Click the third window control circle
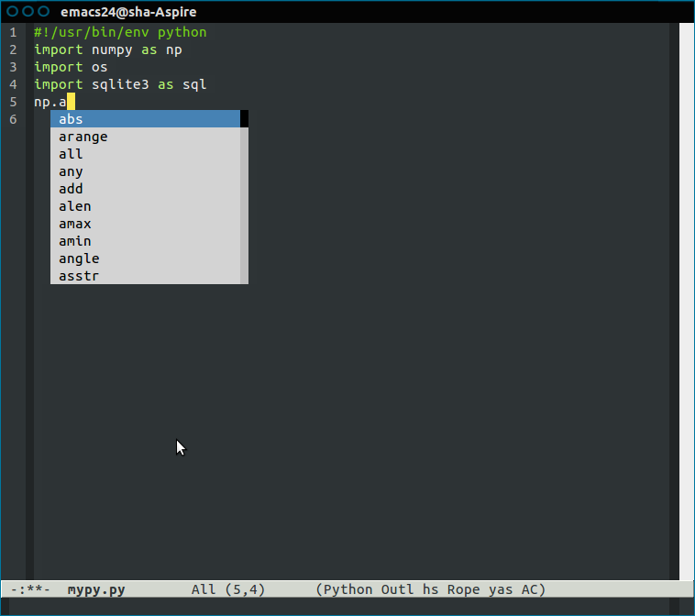Screen dimensions: 695x616 tap(43, 11)
